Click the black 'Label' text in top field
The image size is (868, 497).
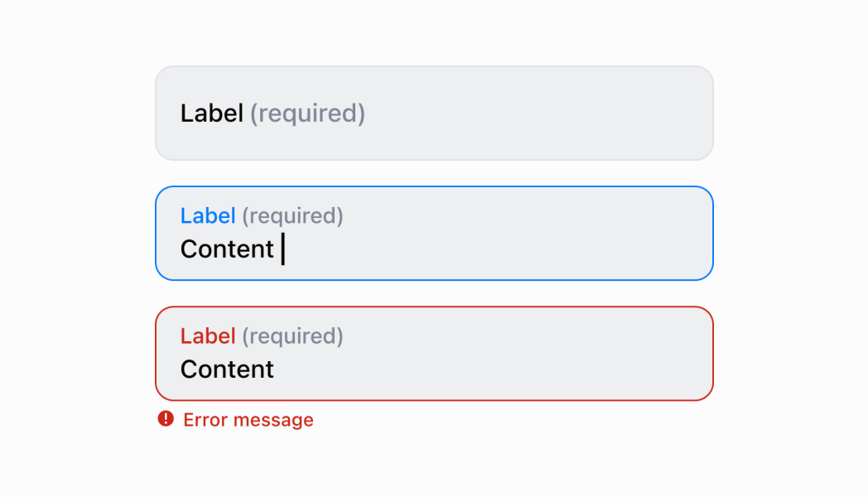point(212,113)
